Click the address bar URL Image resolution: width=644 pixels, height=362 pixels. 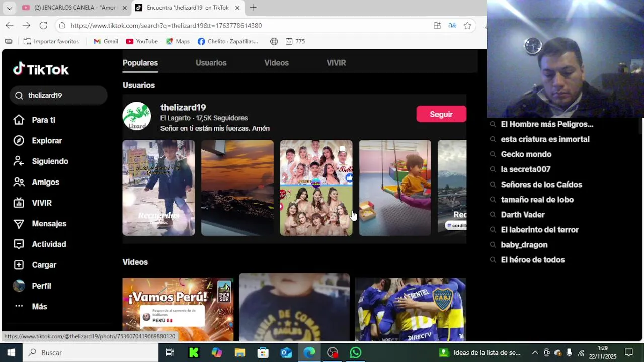pyautogui.click(x=166, y=26)
